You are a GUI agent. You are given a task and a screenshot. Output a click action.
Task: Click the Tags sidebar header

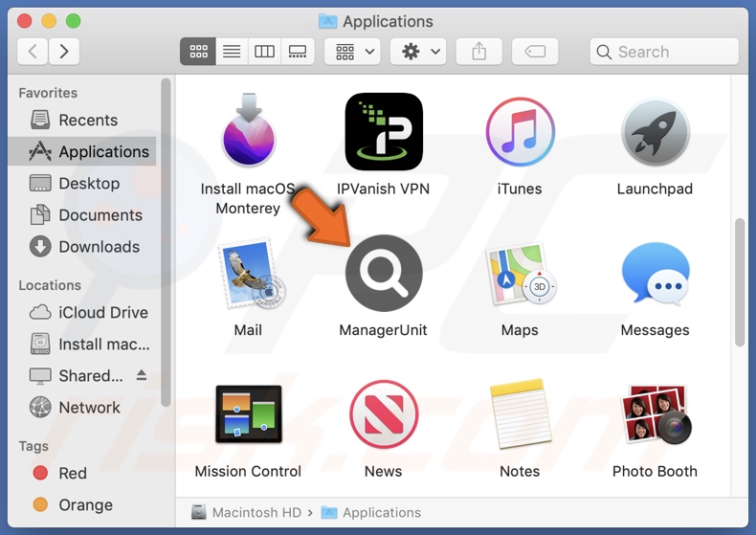click(33, 446)
